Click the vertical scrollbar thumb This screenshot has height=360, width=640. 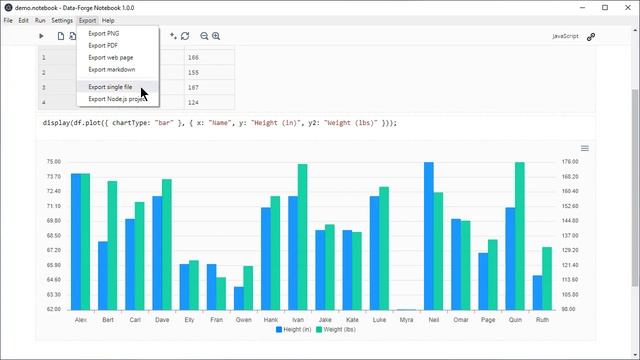tap(635, 188)
